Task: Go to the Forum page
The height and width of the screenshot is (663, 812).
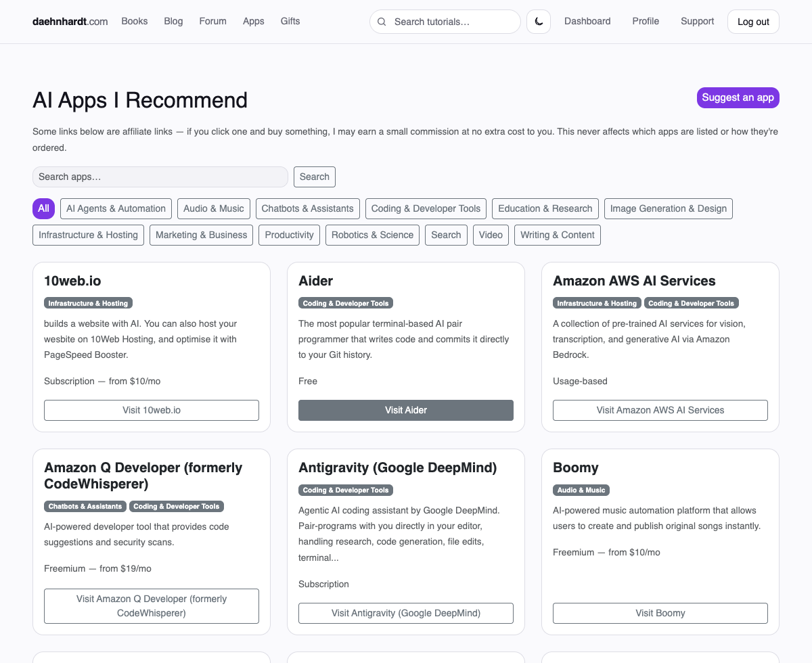Action: tap(212, 22)
